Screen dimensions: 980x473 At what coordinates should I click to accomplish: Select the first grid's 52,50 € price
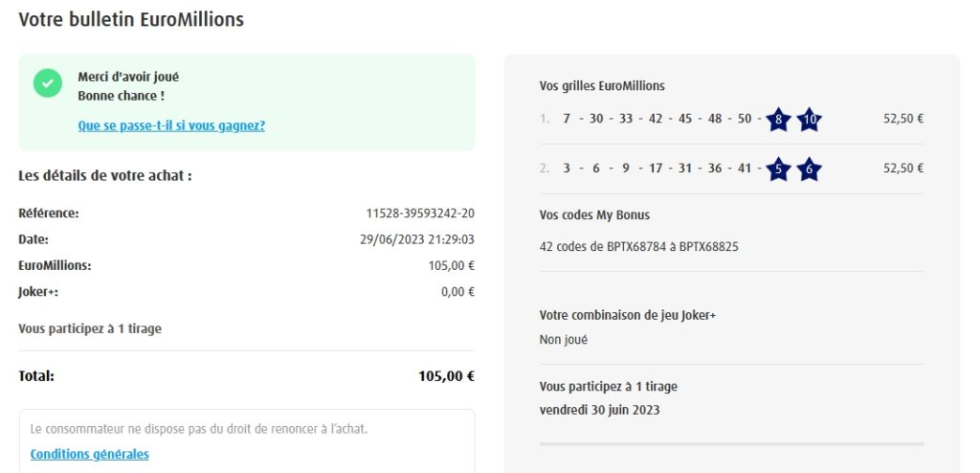902,119
